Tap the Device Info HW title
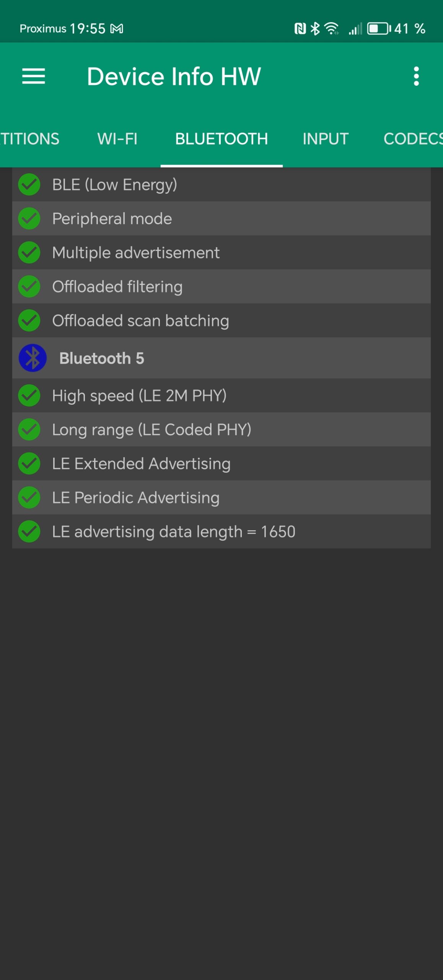Image resolution: width=443 pixels, height=980 pixels. [x=174, y=76]
